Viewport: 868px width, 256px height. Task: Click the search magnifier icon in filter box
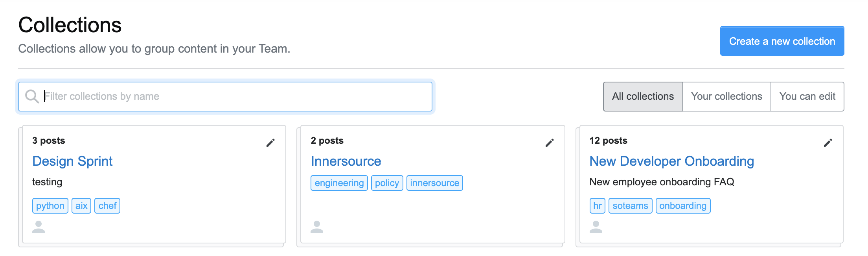pos(32,97)
